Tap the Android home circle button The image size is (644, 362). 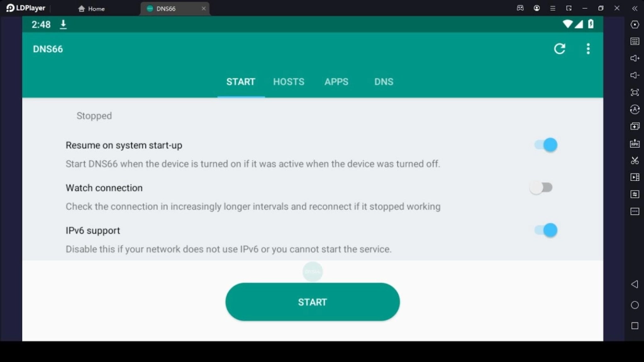[635, 305]
